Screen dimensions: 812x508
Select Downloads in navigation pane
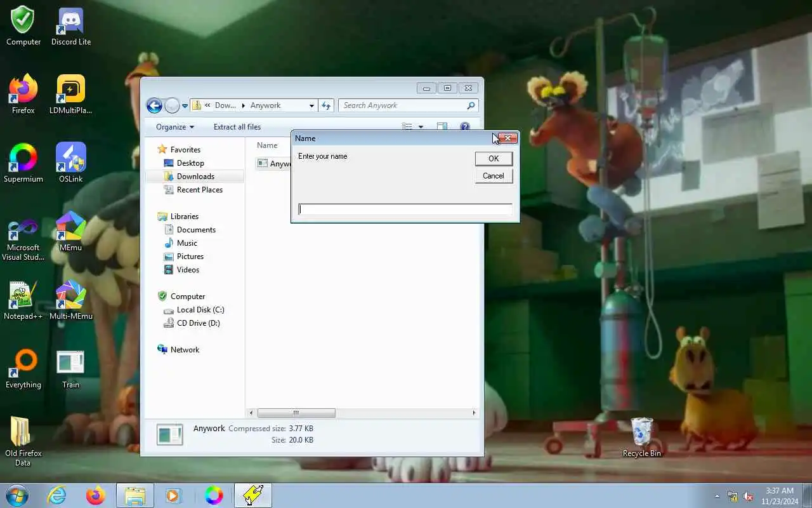(x=195, y=177)
